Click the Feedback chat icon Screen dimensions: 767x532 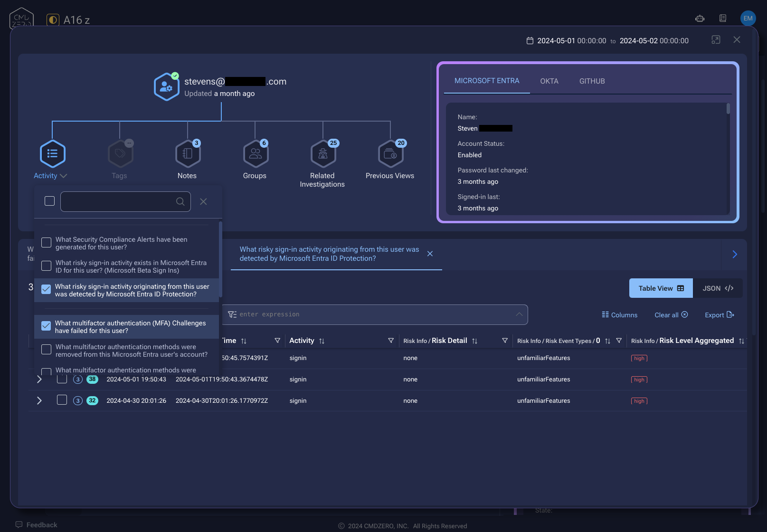19,524
